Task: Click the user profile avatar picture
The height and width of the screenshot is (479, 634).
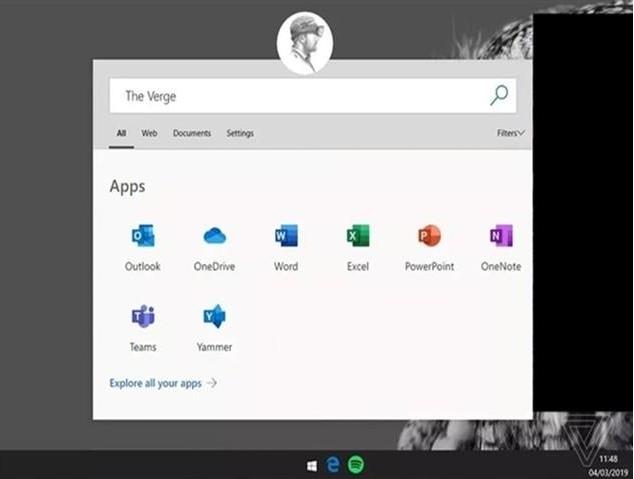Action: pyautogui.click(x=305, y=43)
